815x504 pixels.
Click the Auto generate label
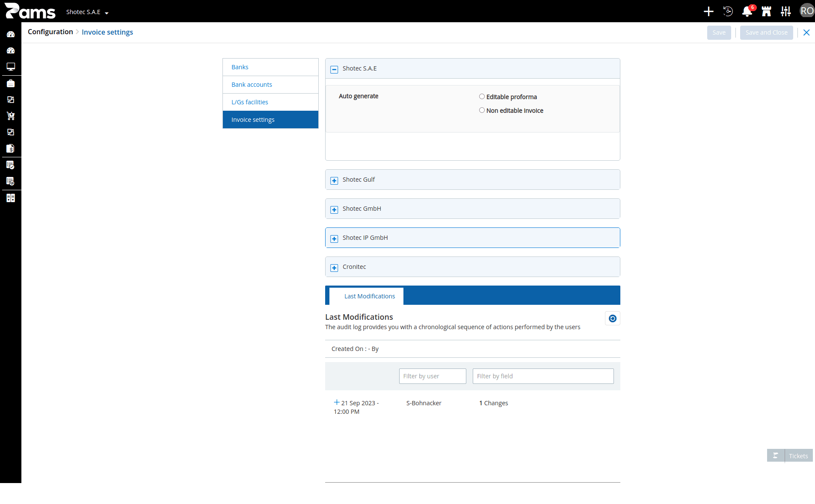click(x=359, y=96)
